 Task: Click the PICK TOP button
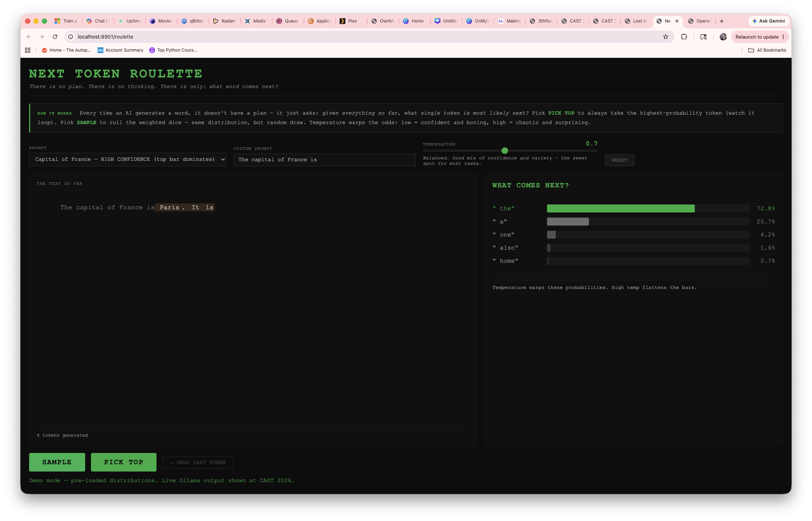[x=124, y=462]
